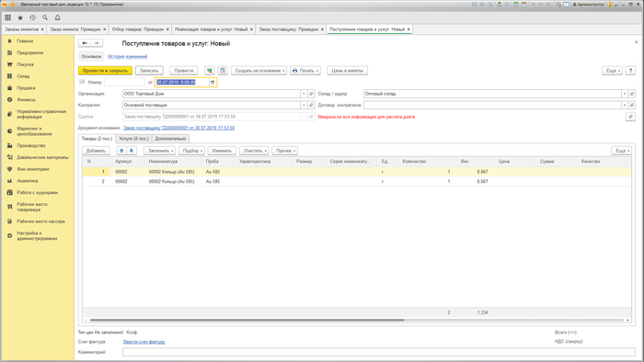Expand the Договор контрагента dropdown arrow
644x362 pixels.
(x=625, y=106)
